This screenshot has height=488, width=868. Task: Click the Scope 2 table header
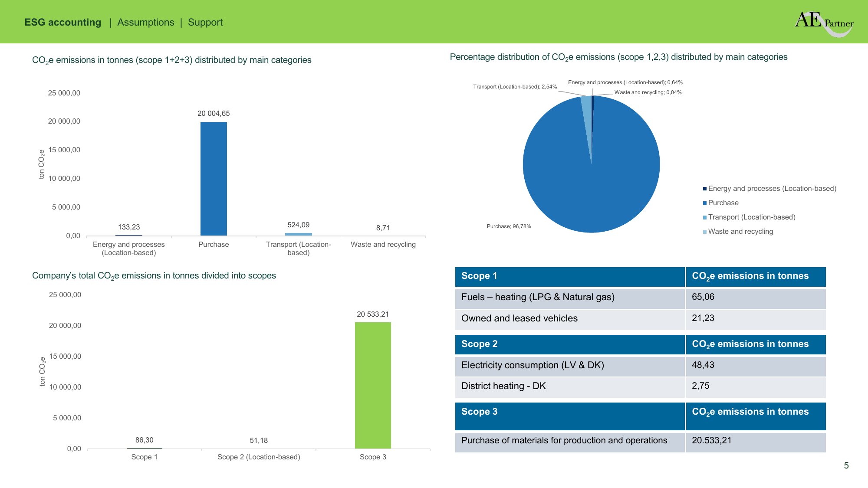[570, 345]
